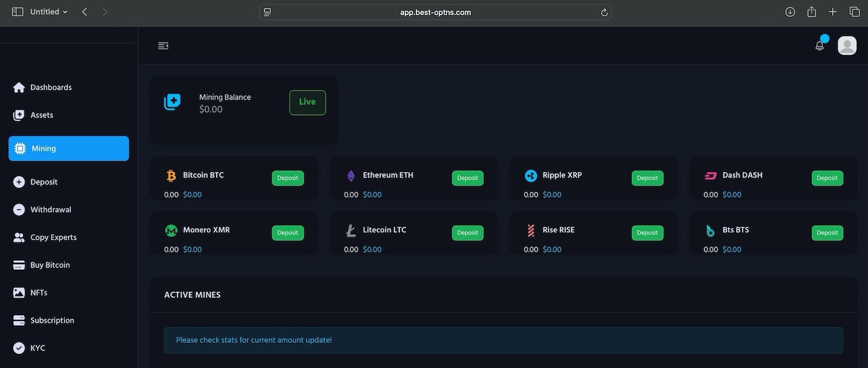Image resolution: width=868 pixels, height=368 pixels.
Task: Click the Dashboards home icon
Action: 19,88
